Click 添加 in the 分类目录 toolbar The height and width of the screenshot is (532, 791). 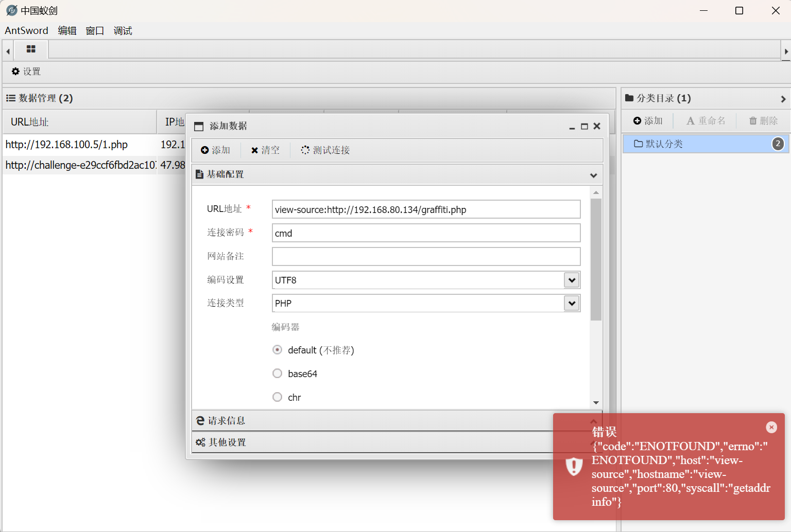coord(648,121)
